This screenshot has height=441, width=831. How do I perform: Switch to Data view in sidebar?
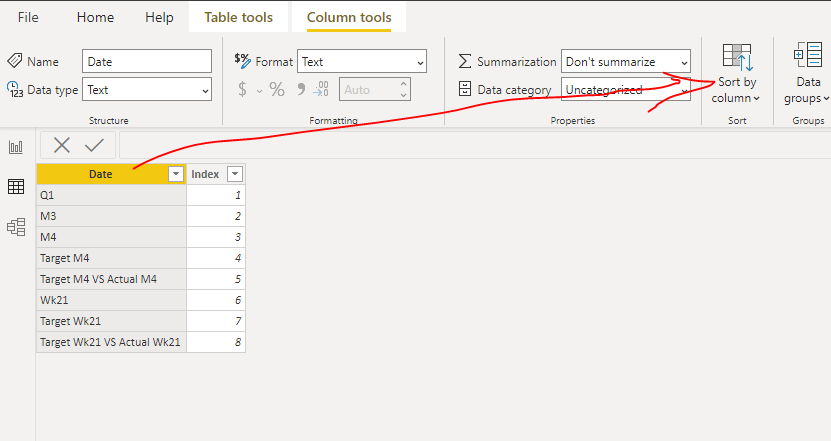(x=16, y=187)
